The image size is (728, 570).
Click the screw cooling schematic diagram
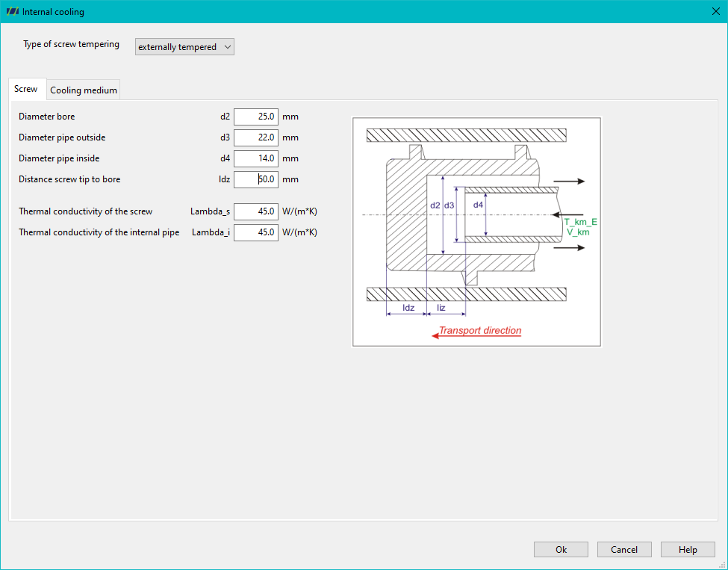click(x=476, y=232)
